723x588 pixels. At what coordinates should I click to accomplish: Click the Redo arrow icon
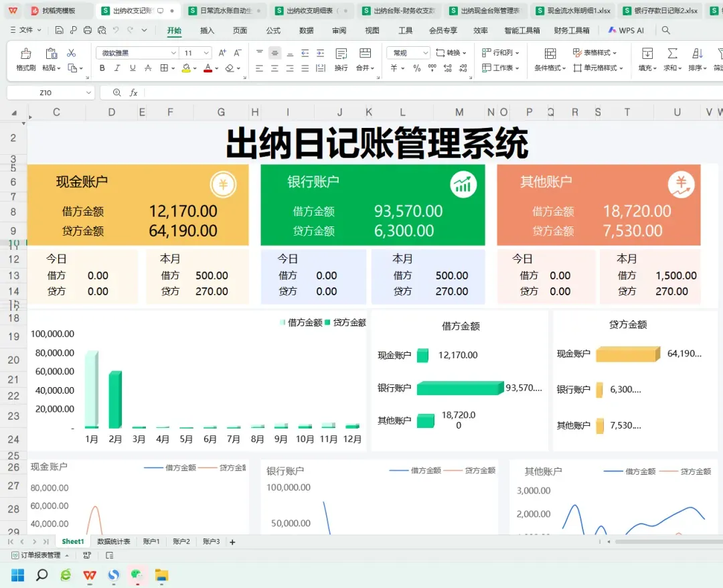[x=131, y=30]
